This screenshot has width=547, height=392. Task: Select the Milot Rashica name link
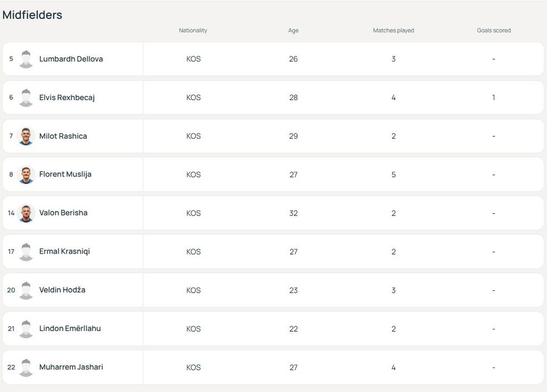coord(63,136)
